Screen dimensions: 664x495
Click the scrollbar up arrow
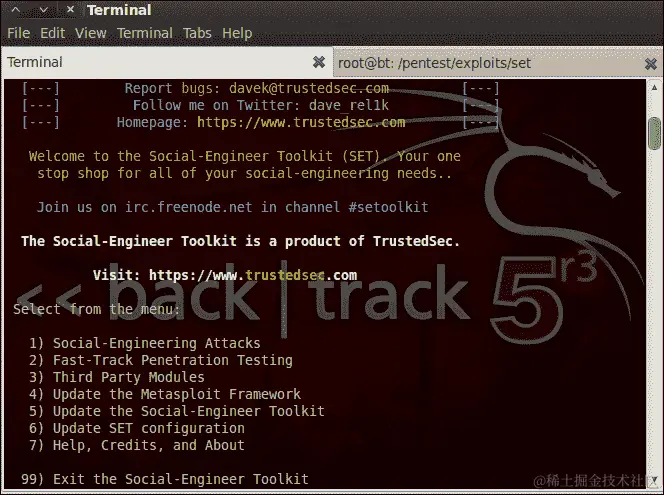pos(654,88)
